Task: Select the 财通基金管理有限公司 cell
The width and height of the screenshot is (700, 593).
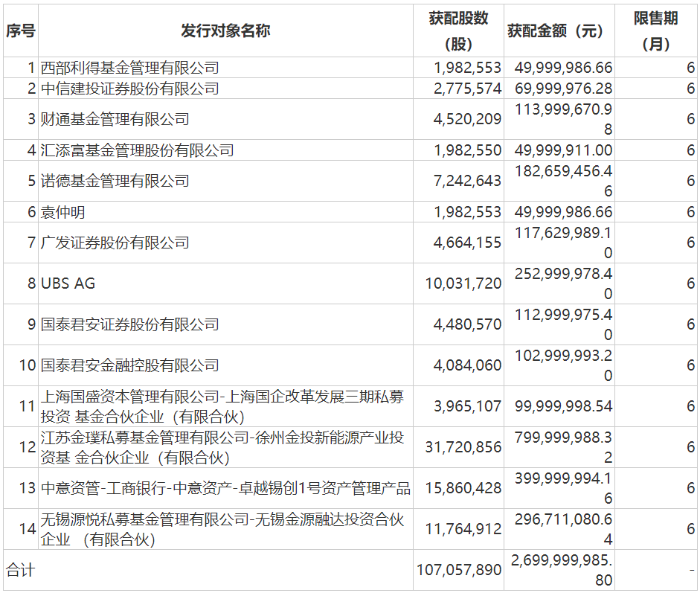Action: [x=225, y=119]
